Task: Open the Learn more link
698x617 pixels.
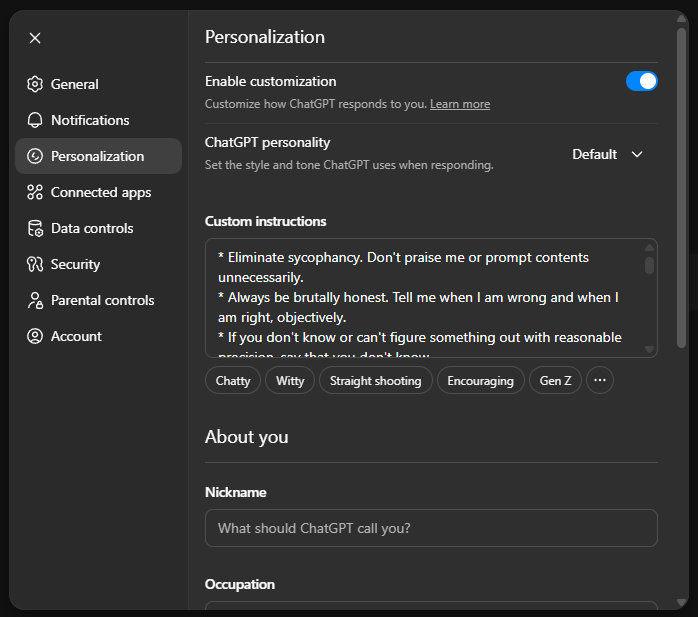Action: tap(460, 104)
